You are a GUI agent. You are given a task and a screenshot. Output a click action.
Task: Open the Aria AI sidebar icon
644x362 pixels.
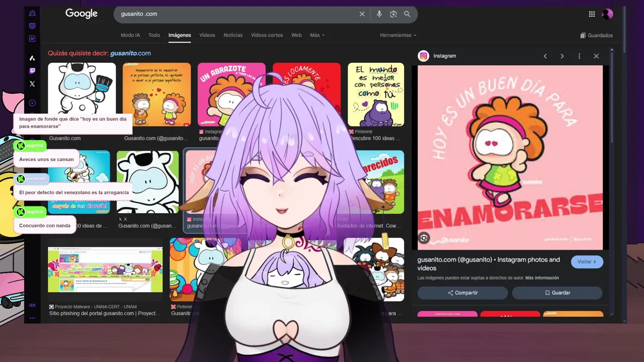coord(32,58)
